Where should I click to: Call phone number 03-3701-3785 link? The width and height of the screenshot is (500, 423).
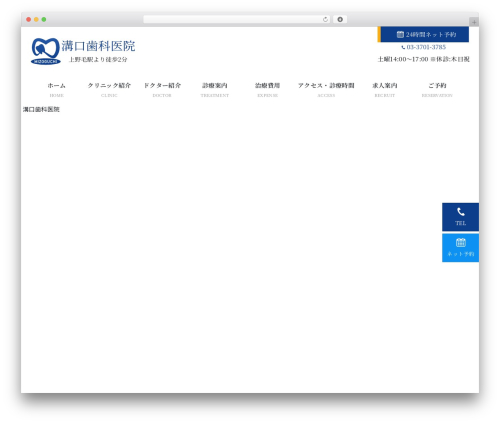pyautogui.click(x=423, y=47)
